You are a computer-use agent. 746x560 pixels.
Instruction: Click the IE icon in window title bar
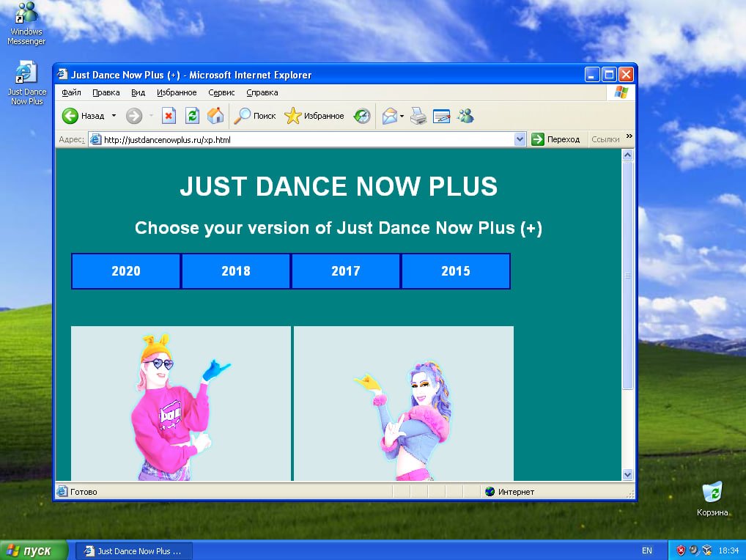point(62,74)
